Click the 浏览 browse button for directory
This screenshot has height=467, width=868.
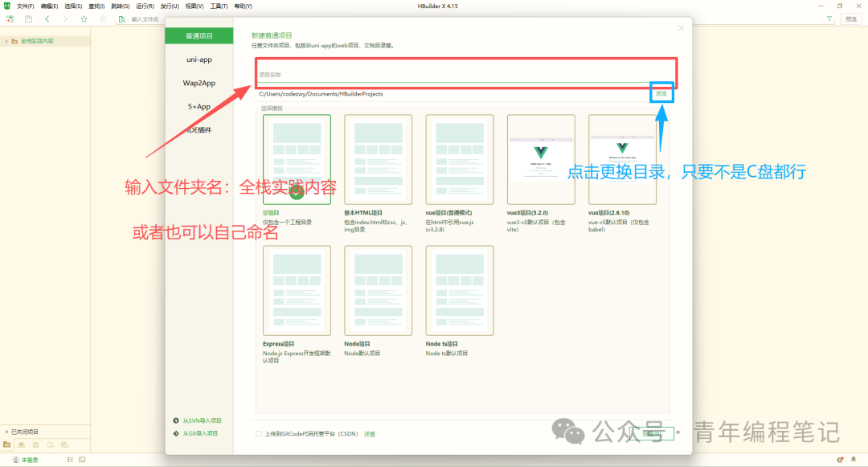click(x=661, y=93)
